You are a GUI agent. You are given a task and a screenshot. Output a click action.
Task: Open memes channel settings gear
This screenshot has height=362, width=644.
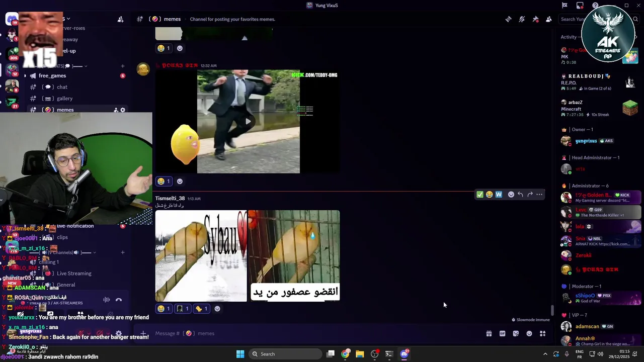pos(123,110)
